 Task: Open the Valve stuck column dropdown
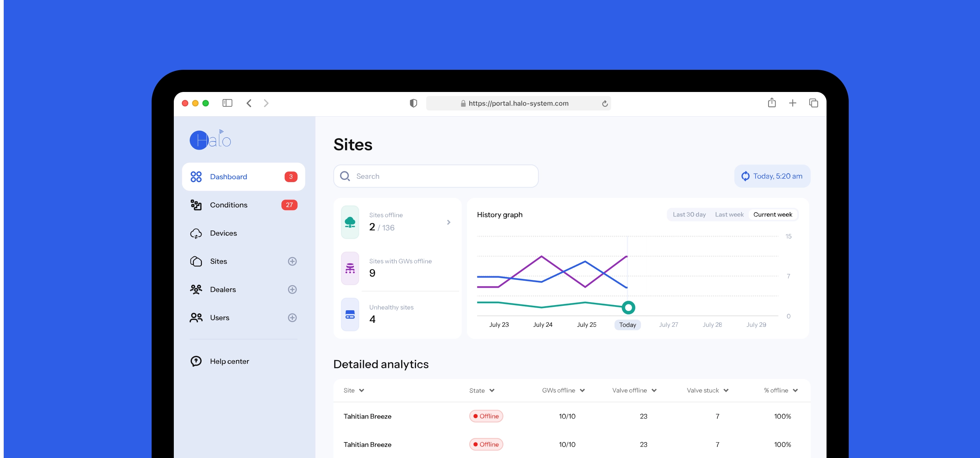[726, 390]
